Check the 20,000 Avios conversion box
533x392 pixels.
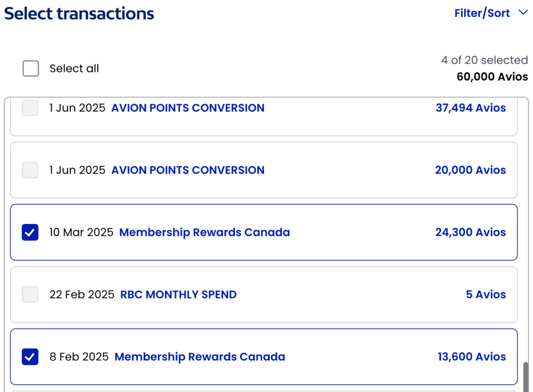point(30,170)
